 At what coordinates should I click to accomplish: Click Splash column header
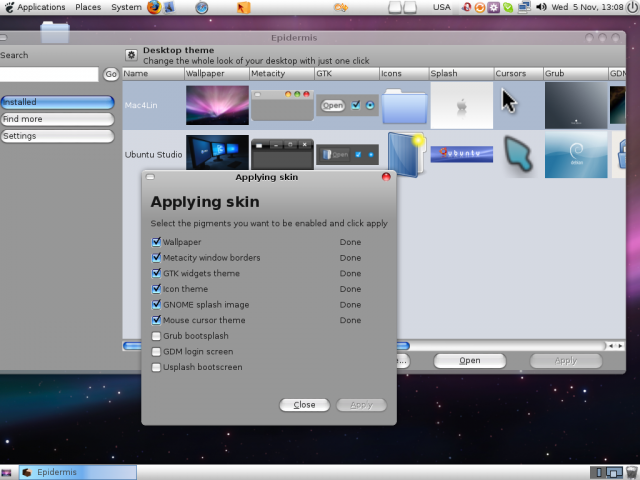461,73
